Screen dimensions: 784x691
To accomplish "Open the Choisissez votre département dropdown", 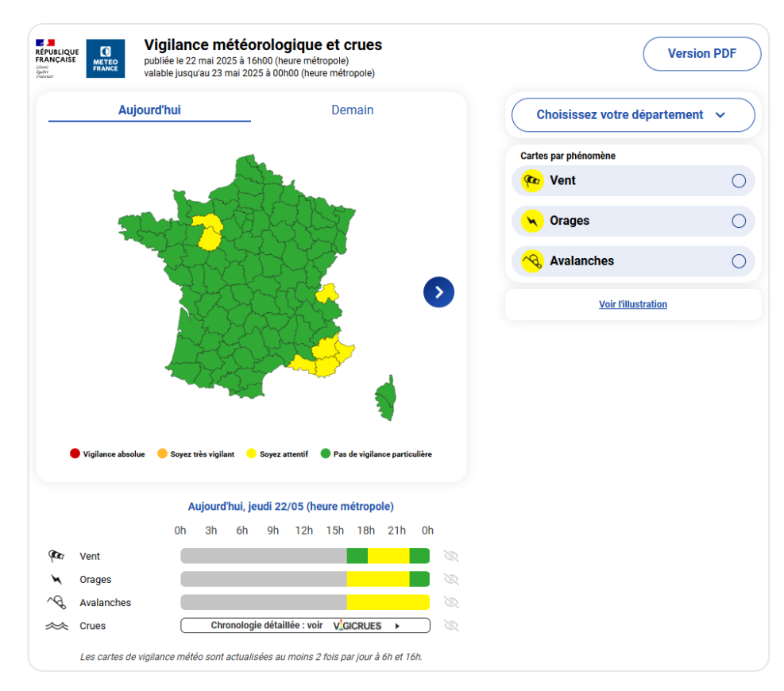I will tap(633, 115).
